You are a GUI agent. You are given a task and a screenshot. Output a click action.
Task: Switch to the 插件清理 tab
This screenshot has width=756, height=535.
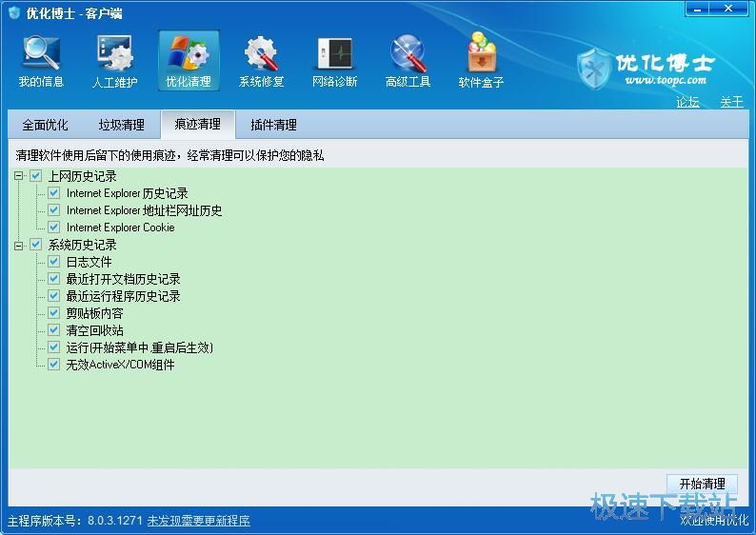point(274,125)
